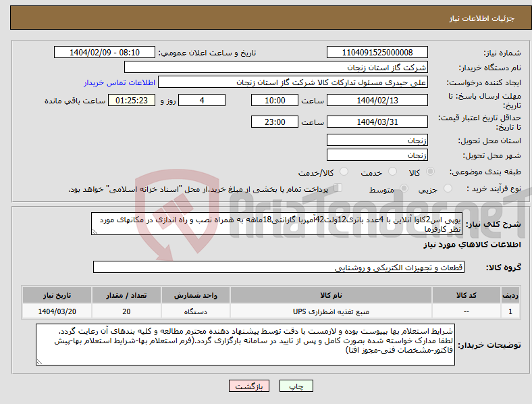Click the اطلاعات کالاهای مورد نیاز section title
This screenshot has width=532, height=404.
[472, 245]
